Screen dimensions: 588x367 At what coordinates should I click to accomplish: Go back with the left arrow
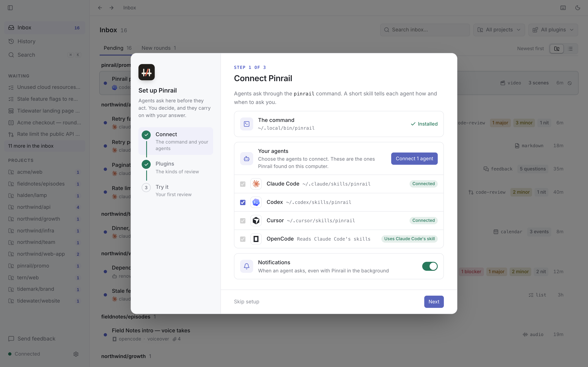(x=100, y=8)
